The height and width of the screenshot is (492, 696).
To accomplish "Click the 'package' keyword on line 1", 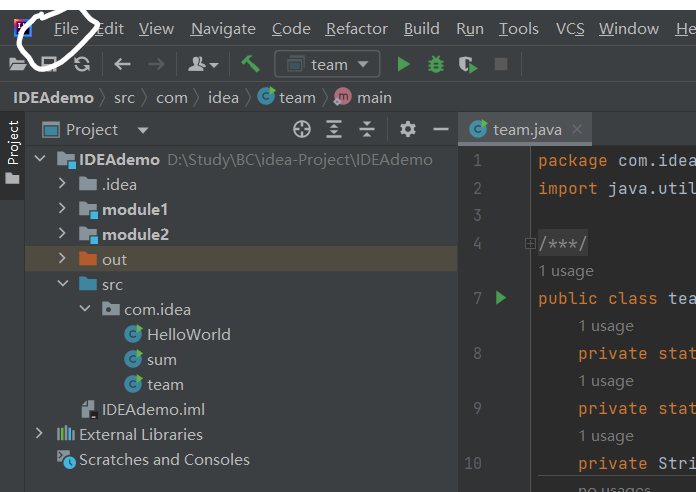I will pyautogui.click(x=573, y=160).
